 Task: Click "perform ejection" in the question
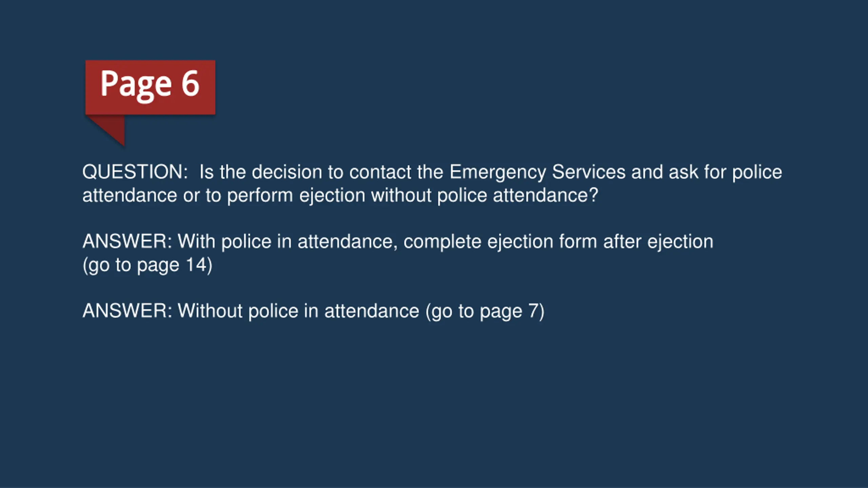point(296,196)
